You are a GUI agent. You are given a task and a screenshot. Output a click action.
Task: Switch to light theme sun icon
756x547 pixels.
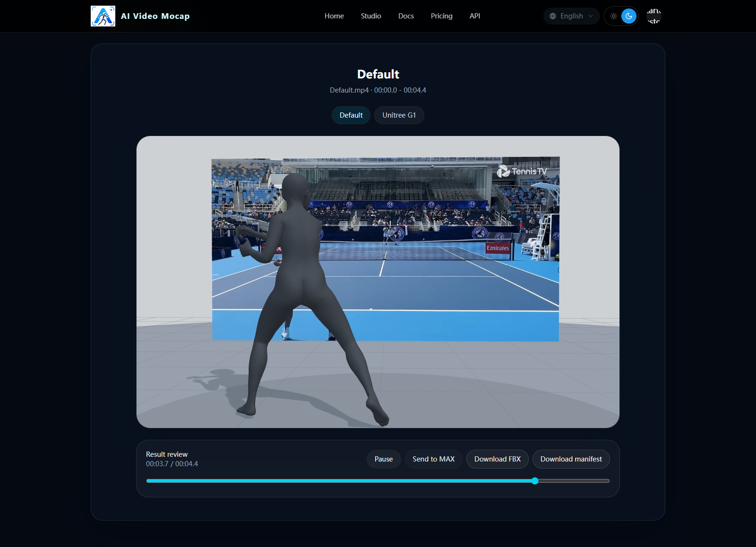pyautogui.click(x=614, y=16)
